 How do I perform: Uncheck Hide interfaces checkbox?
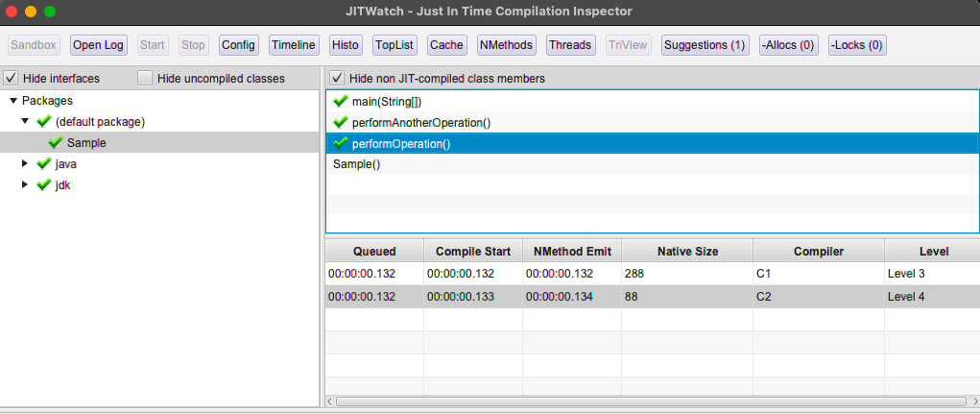pos(11,78)
